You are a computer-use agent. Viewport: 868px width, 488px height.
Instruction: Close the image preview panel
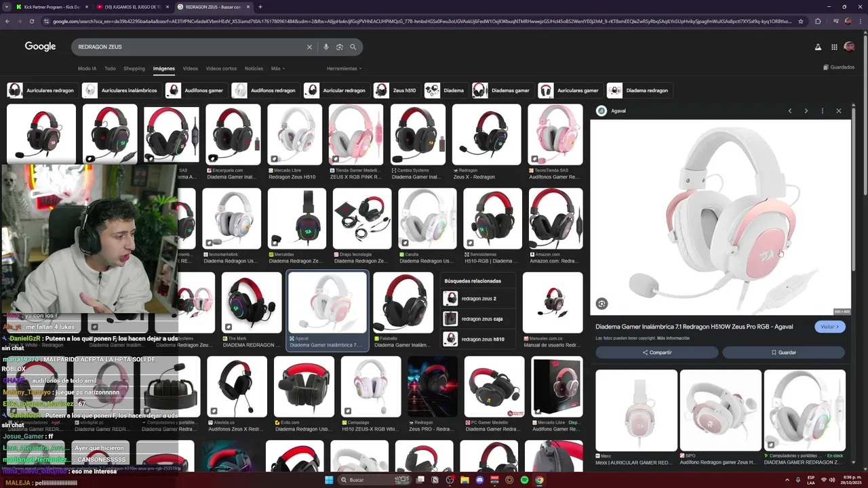[839, 110]
